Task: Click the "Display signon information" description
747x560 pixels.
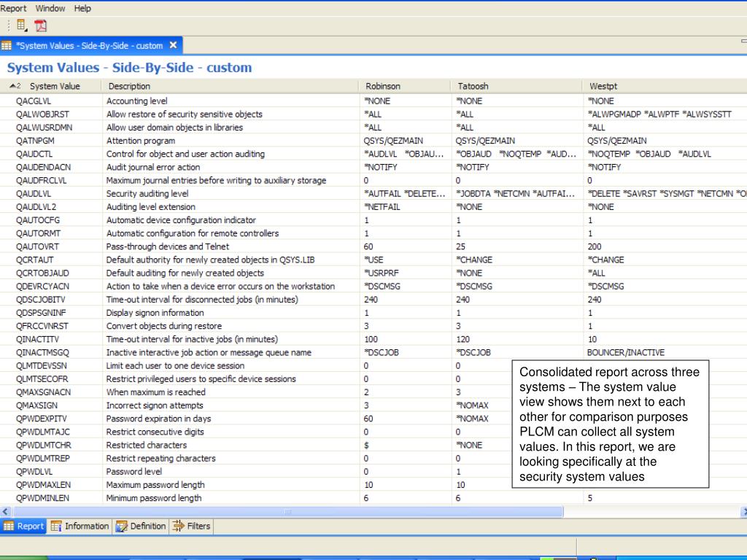Action: [x=155, y=313]
